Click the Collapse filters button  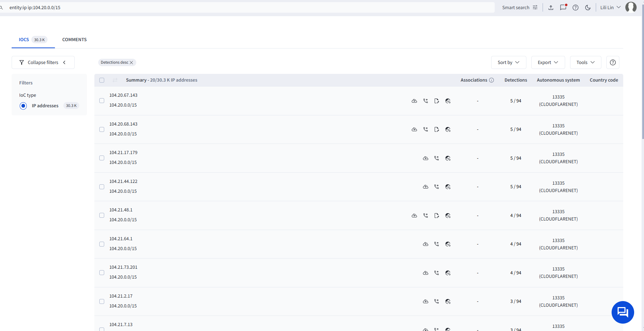pos(43,62)
